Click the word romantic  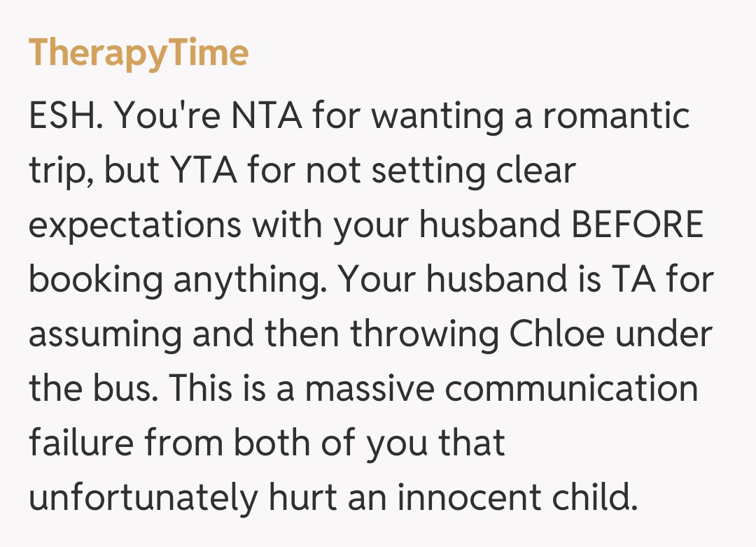pyautogui.click(x=616, y=115)
